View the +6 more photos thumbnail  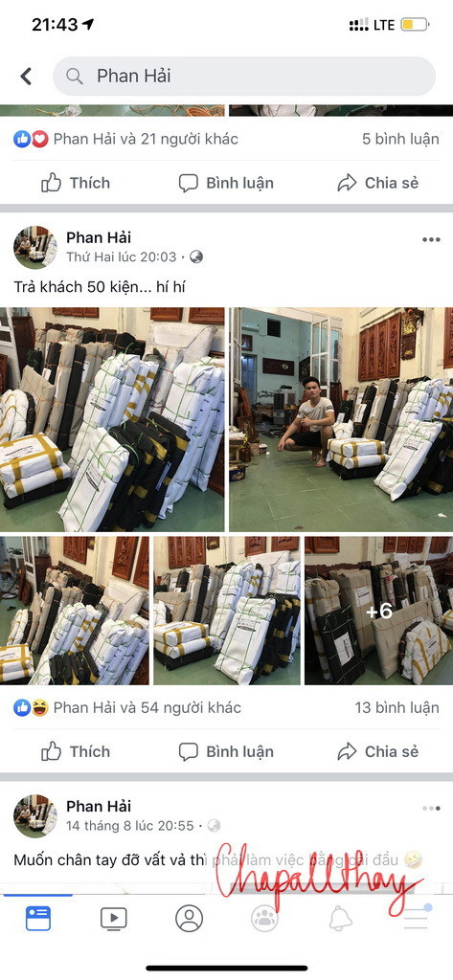379,611
